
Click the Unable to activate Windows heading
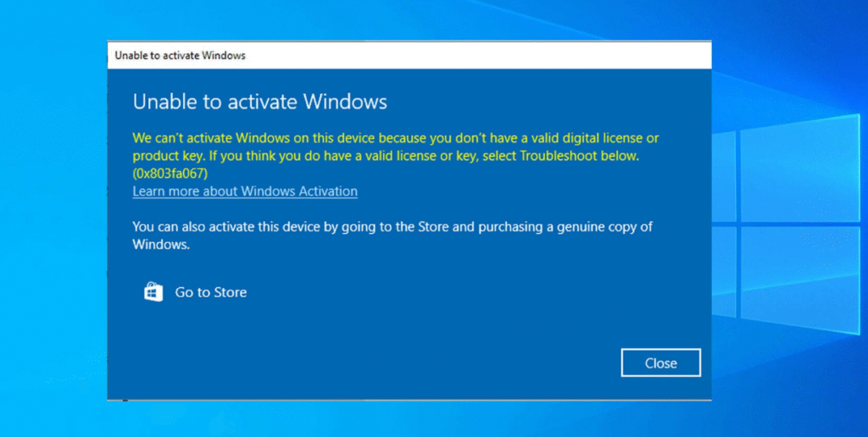click(259, 102)
